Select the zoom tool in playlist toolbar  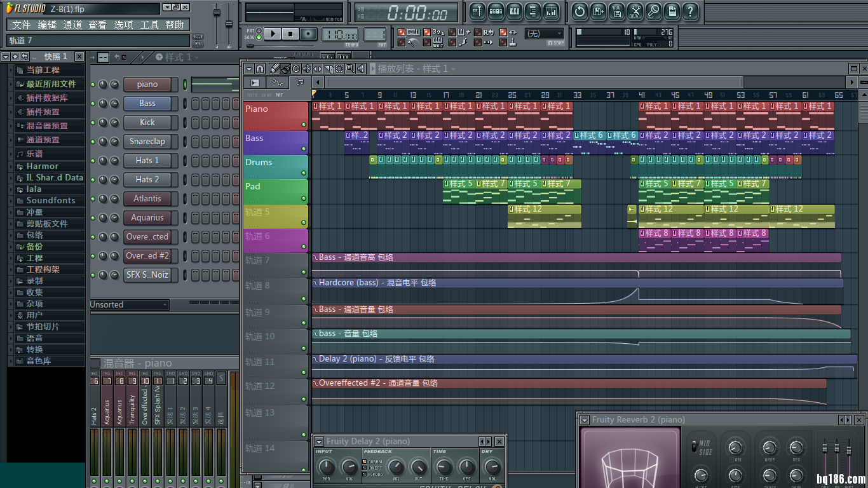pyautogui.click(x=350, y=69)
